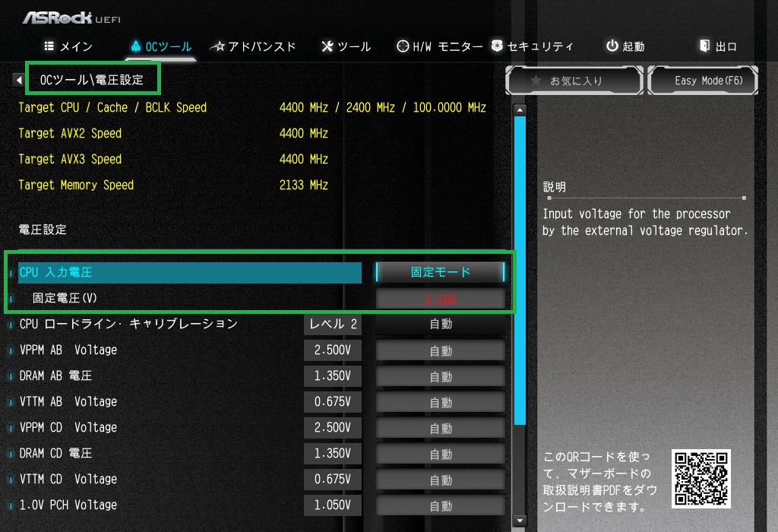
Task: Go to the H/W モニター tab
Action: [x=440, y=46]
